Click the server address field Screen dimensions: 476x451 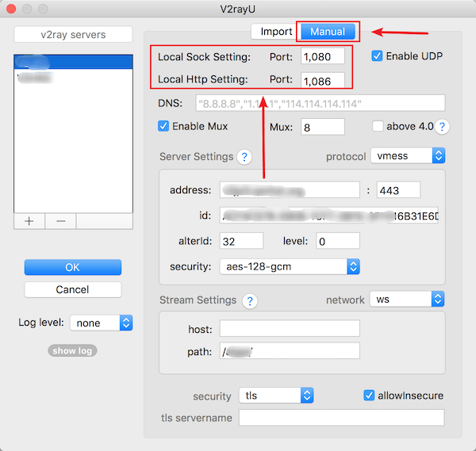[290, 190]
